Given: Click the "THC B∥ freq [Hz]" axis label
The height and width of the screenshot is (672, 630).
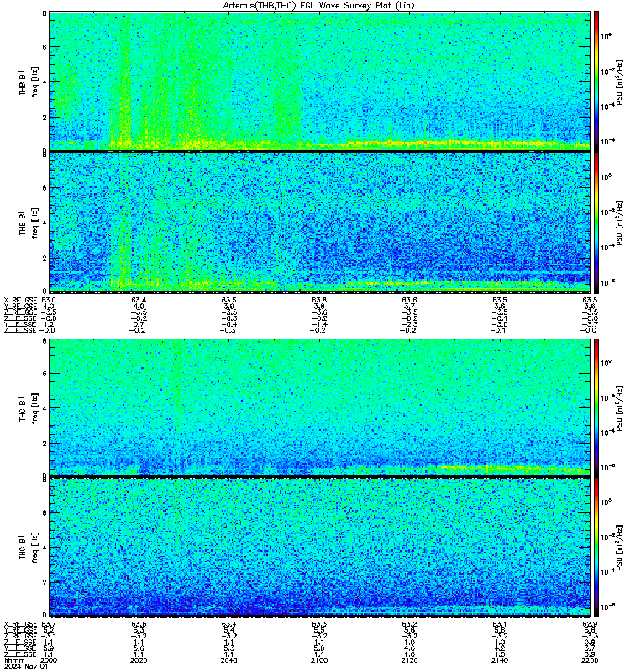Looking at the screenshot, I should [29, 548].
